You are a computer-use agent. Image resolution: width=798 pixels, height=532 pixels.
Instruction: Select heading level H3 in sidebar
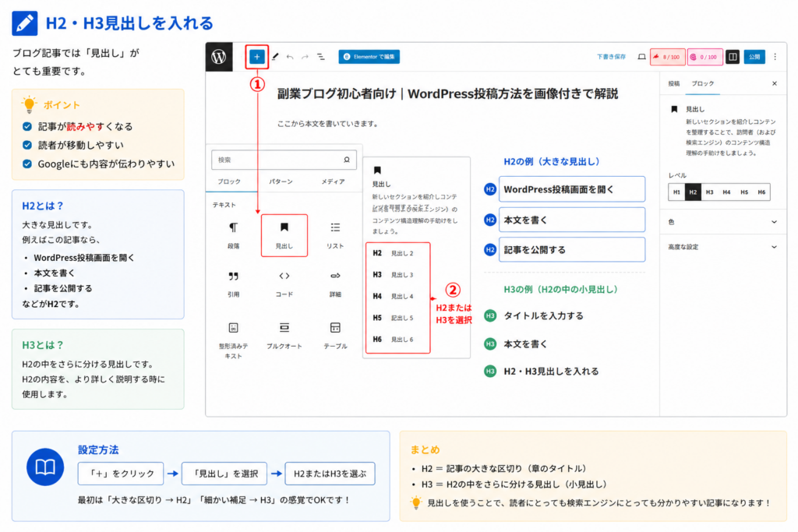pyautogui.click(x=709, y=192)
